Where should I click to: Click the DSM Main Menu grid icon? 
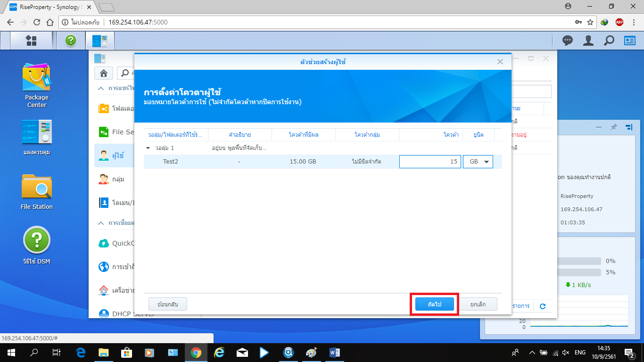click(31, 41)
